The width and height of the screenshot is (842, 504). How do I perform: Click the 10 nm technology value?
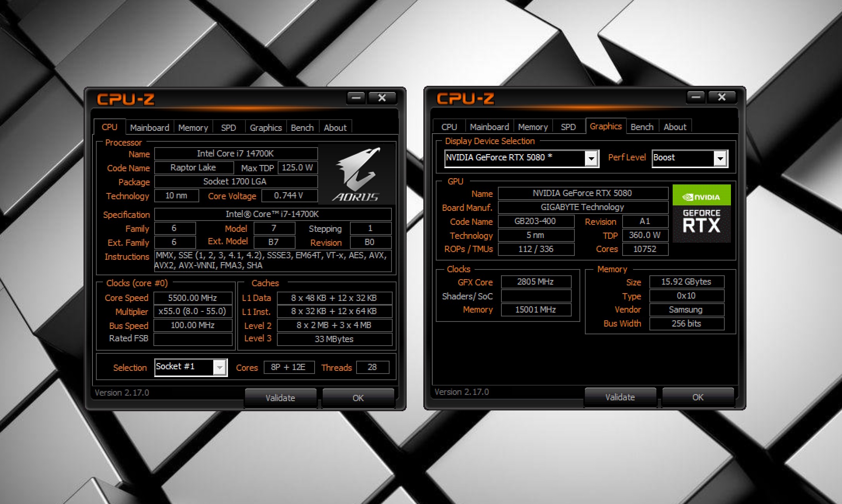pyautogui.click(x=177, y=196)
